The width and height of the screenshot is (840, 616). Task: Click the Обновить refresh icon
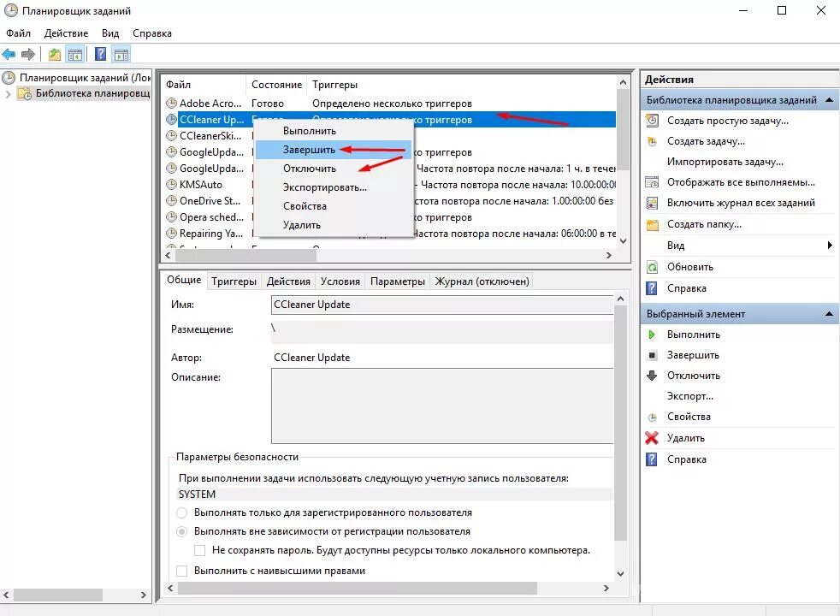click(652, 267)
